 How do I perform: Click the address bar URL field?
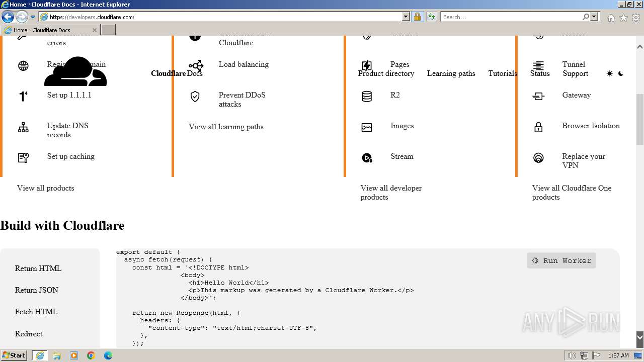220,17
